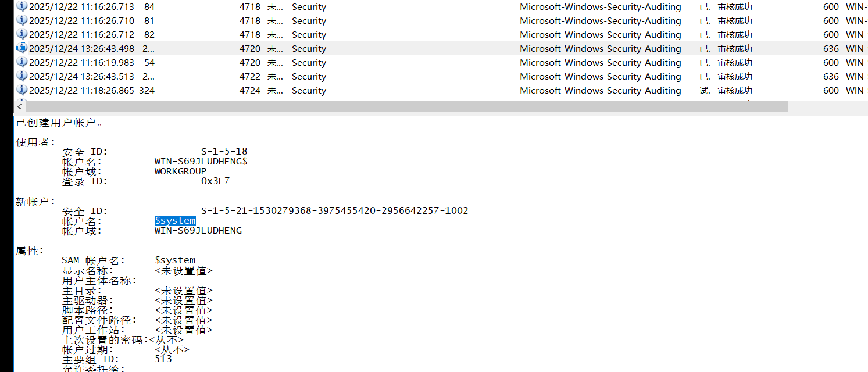Click the S-1-5-18 security ID value
Screen dimensions: 868x372
[x=224, y=152]
